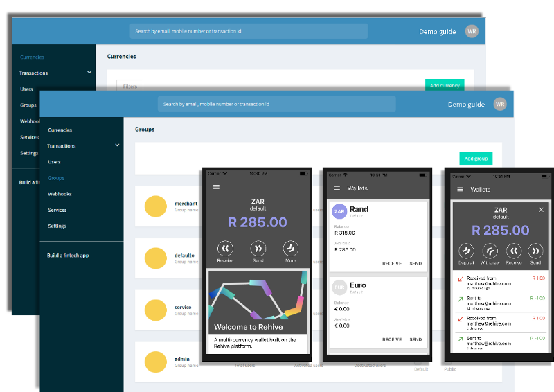Click the EUR currency badge on Euro card
Screen dimensions: 554x392
tap(339, 287)
